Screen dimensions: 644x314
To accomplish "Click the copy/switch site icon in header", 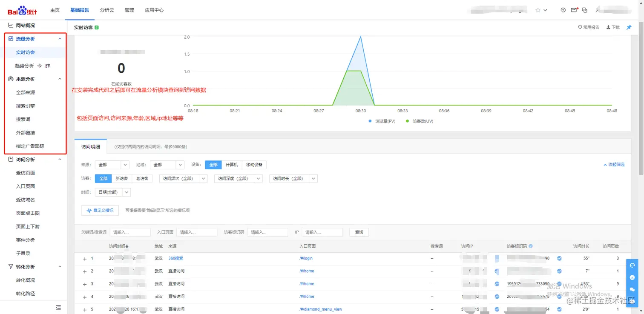I will click(585, 10).
